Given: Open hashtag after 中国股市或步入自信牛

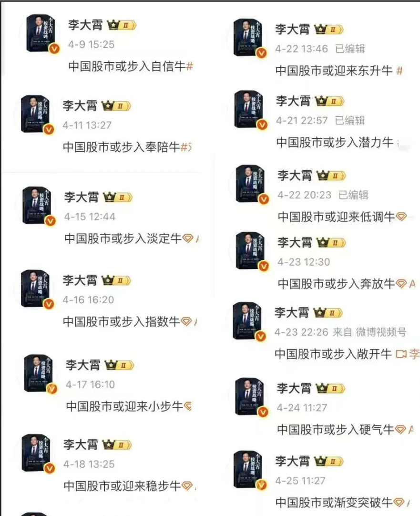Looking at the screenshot, I should click(189, 66).
